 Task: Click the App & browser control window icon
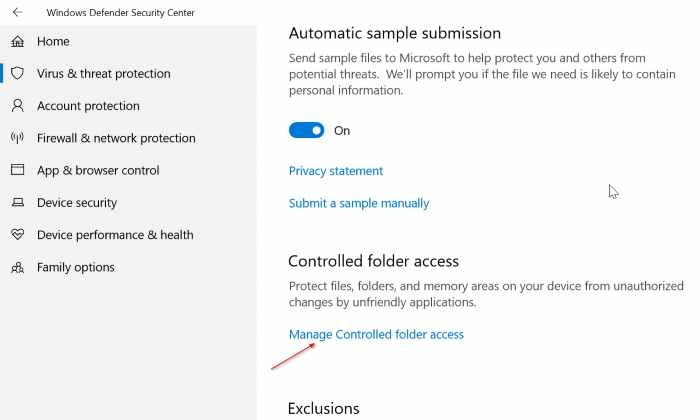[17, 170]
